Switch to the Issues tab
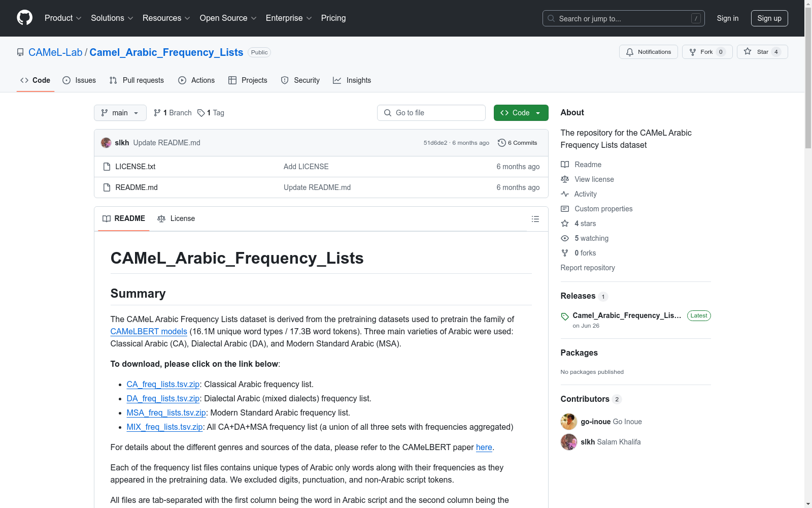This screenshot has width=812, height=508. 79,80
